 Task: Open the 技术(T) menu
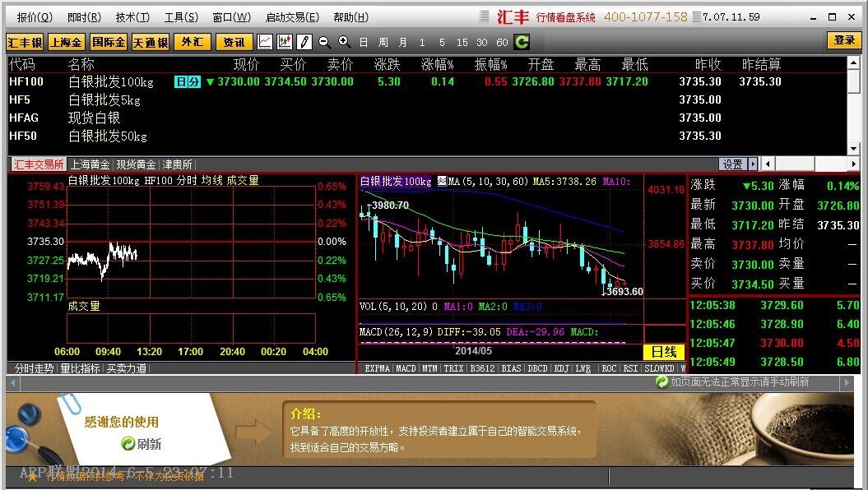click(132, 17)
